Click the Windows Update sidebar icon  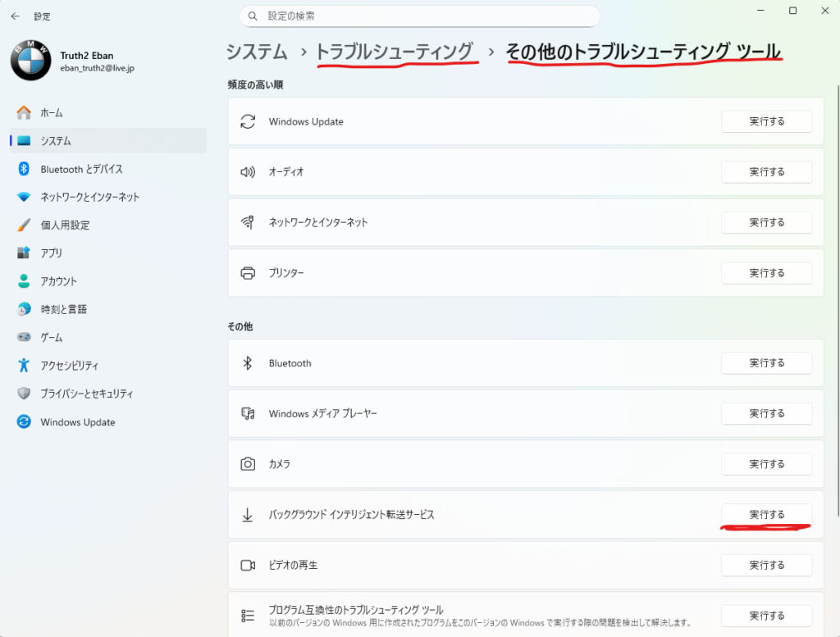(24, 422)
